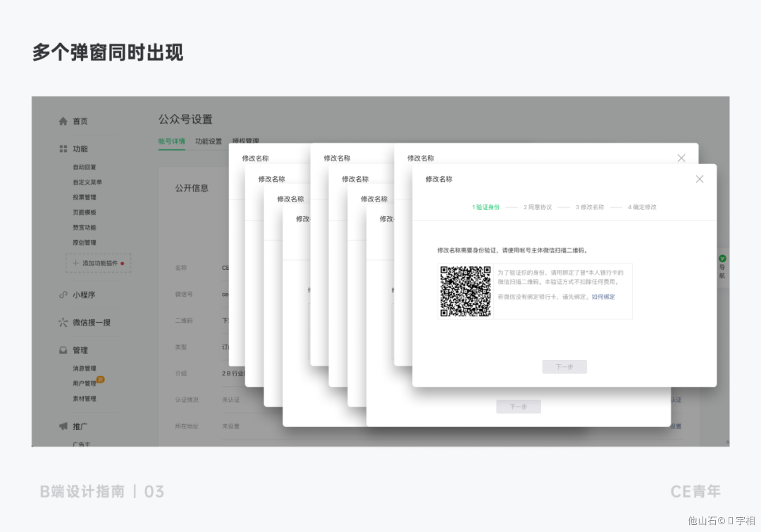Click the 导航 floating widget text

(x=722, y=272)
